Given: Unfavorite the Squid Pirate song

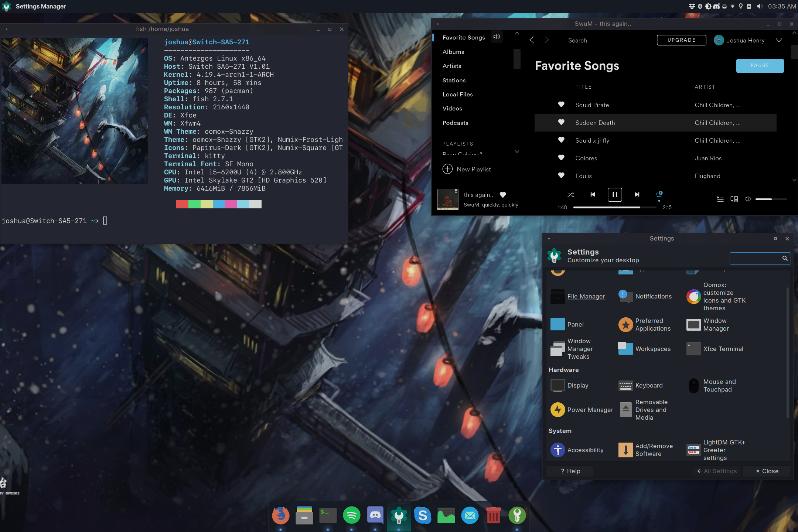Looking at the screenshot, I should (x=561, y=105).
